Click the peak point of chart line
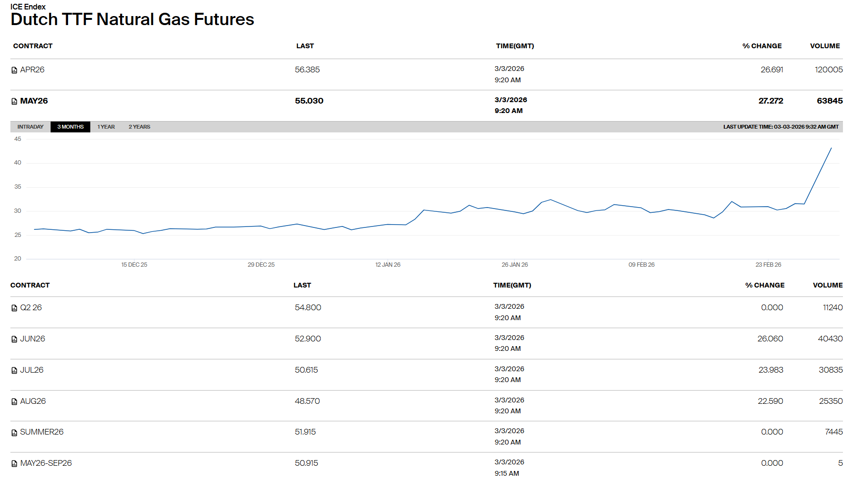Screen dimensions: 868x479 [x=831, y=148]
